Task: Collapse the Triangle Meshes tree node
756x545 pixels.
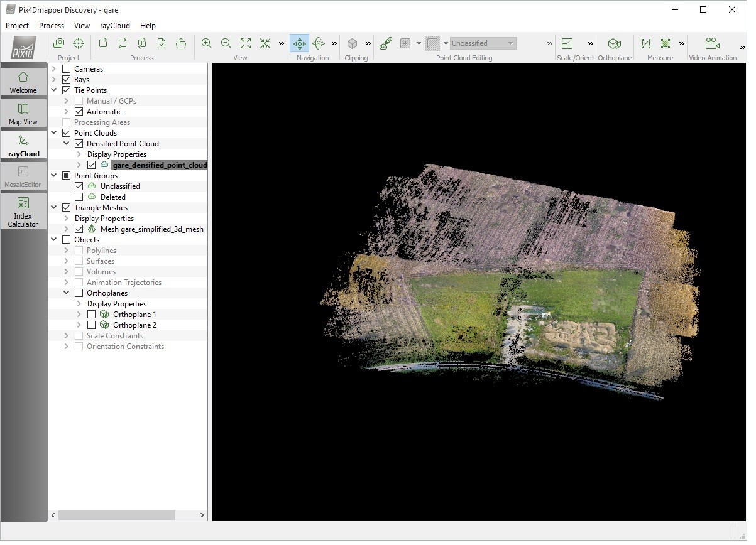Action: coord(54,208)
